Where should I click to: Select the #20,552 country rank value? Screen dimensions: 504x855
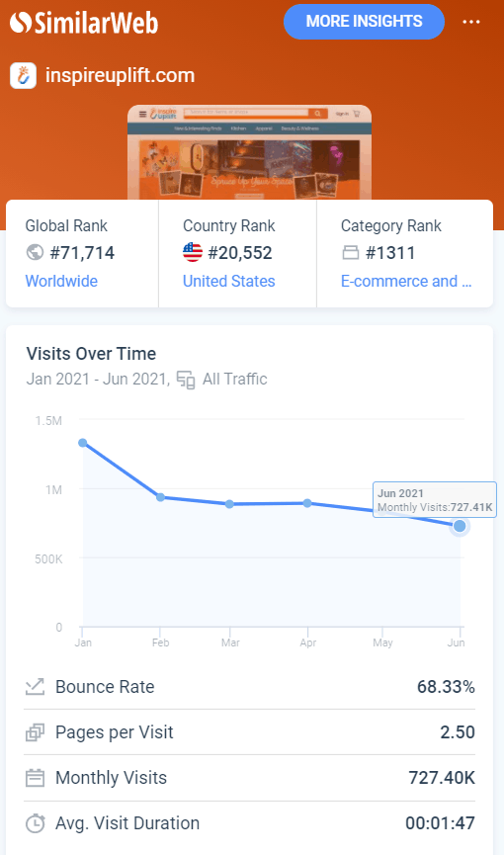pyautogui.click(x=240, y=252)
